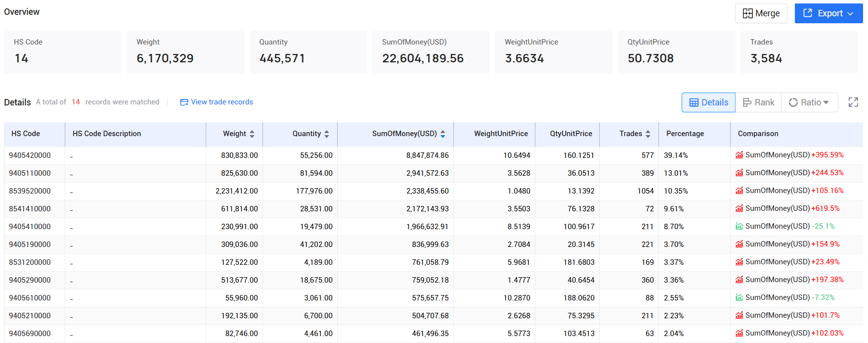This screenshot has height=343, width=868.
Task: Click comparison chart icon for 9405290000
Action: click(x=739, y=280)
